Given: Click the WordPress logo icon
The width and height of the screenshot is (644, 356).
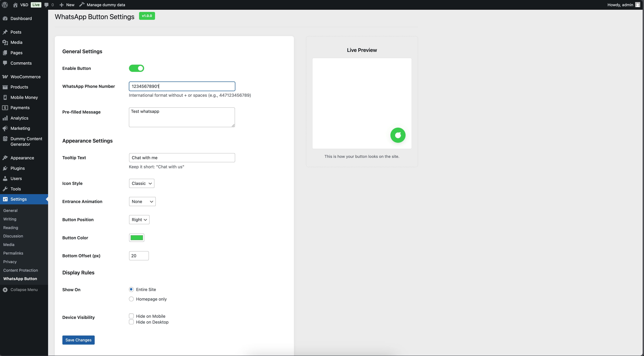Looking at the screenshot, I should pos(5,5).
